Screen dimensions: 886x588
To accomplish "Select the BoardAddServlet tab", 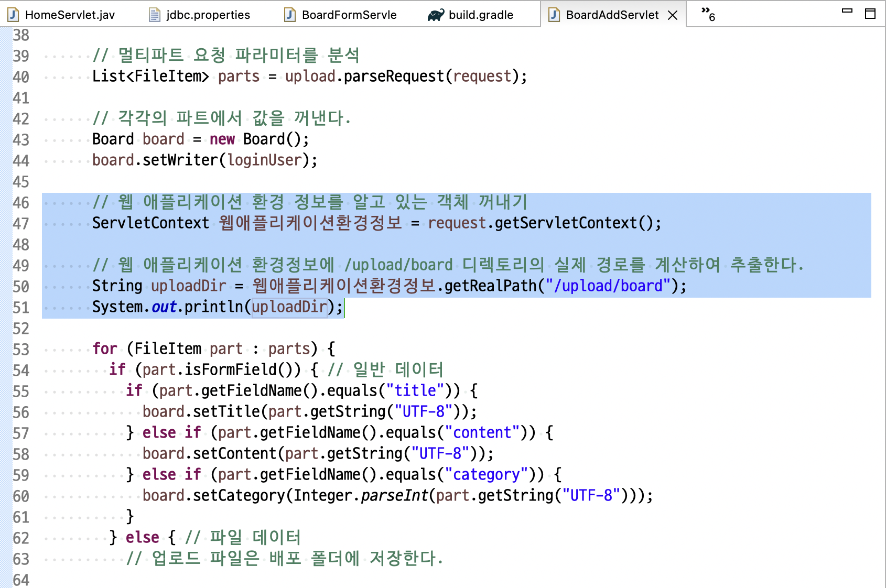I will 612,15.
